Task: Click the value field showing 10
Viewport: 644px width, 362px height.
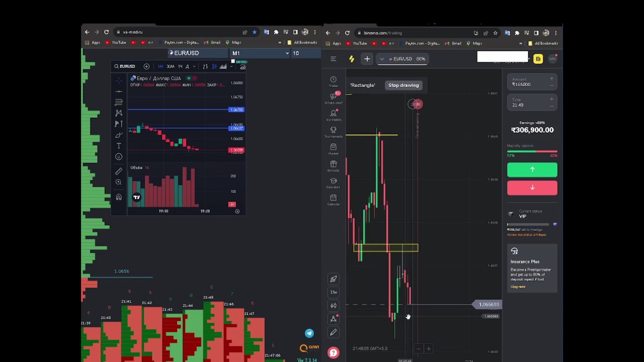Action: (306, 53)
